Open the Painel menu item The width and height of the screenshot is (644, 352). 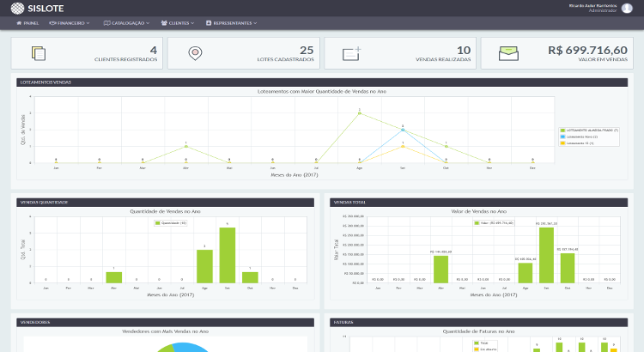pos(27,23)
